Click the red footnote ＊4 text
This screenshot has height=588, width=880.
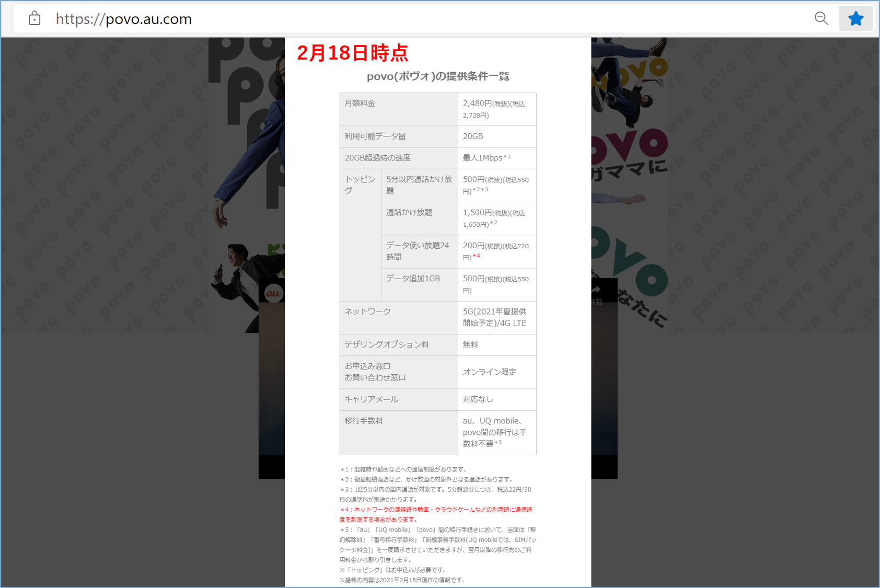click(x=436, y=514)
